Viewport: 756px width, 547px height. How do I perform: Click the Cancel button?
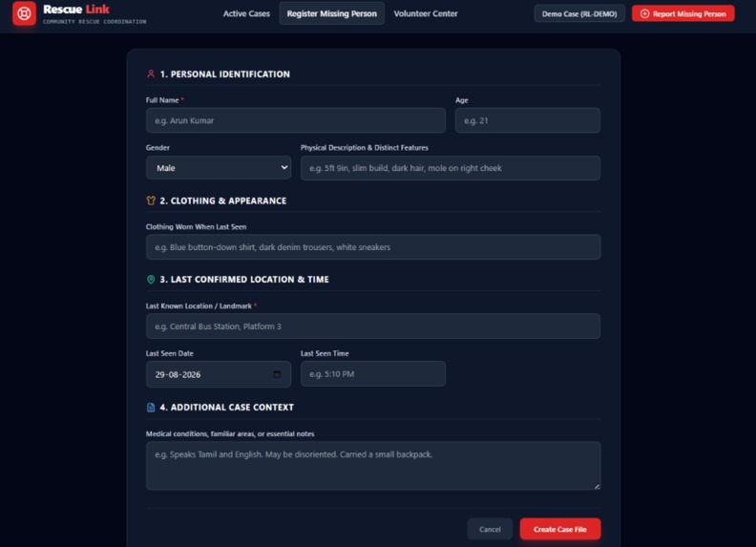(x=490, y=529)
